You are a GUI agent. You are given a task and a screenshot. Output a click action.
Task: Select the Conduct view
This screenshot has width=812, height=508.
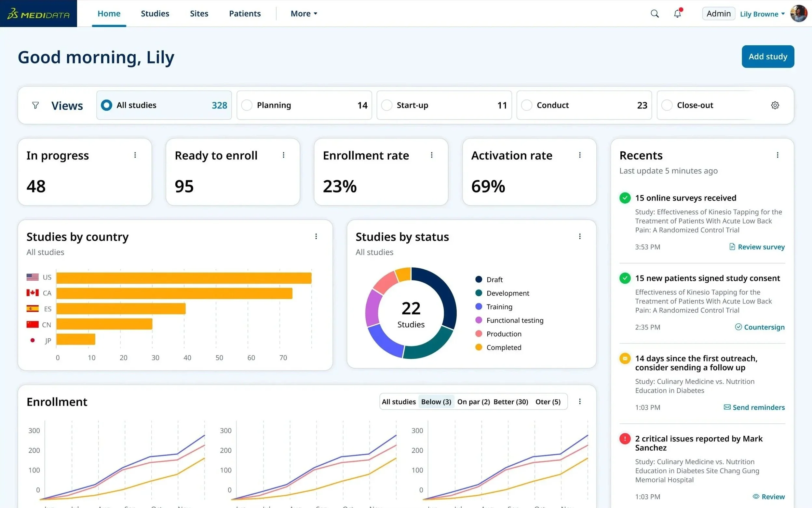click(x=584, y=105)
